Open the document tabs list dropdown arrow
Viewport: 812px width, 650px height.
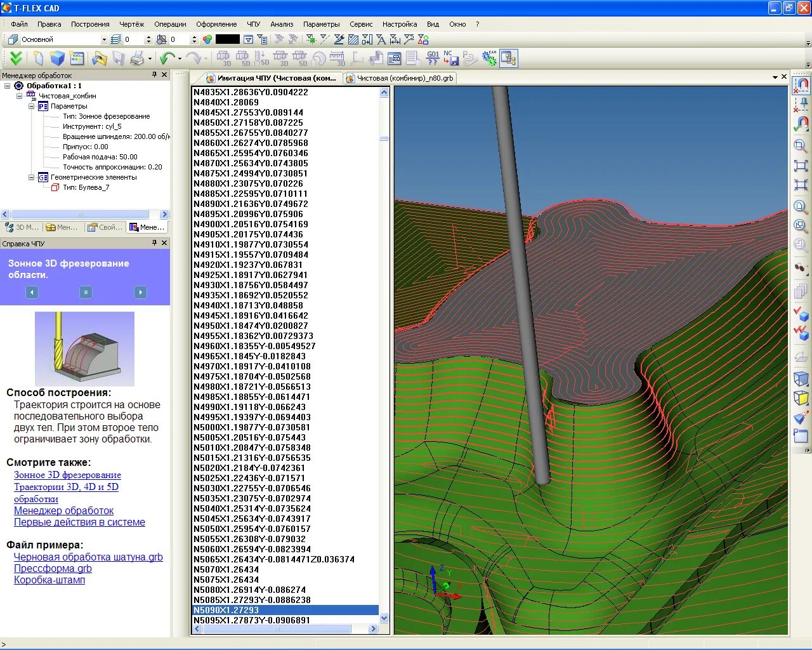tap(775, 77)
